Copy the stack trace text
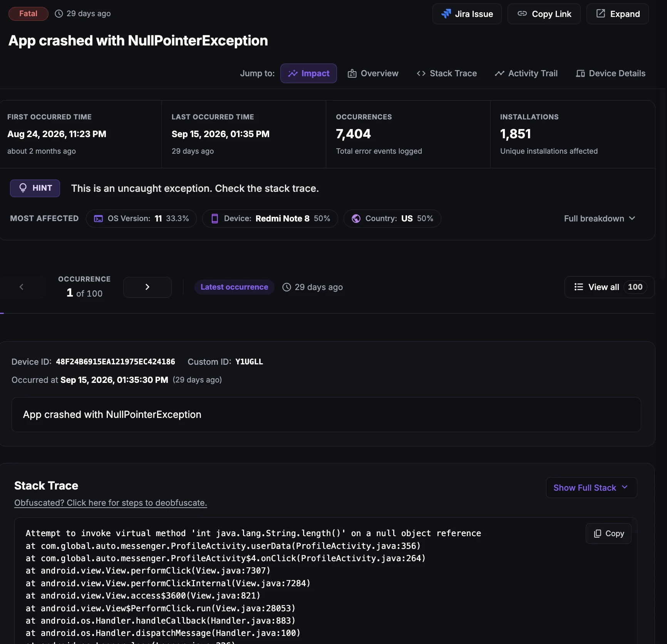This screenshot has width=667, height=644. [608, 533]
